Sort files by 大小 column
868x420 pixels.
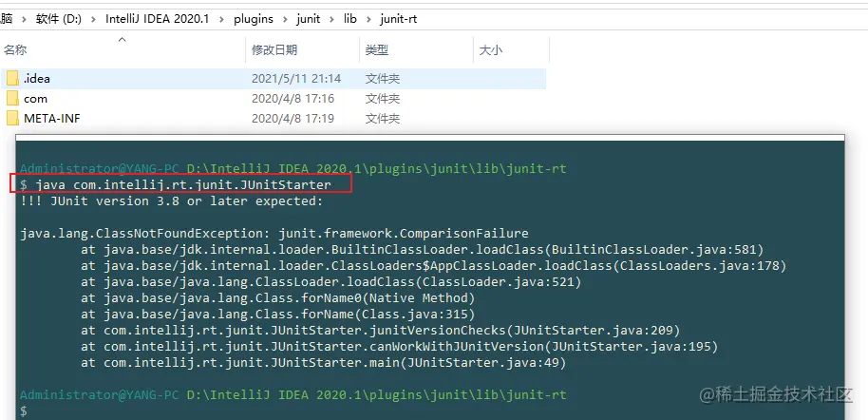tap(490, 49)
